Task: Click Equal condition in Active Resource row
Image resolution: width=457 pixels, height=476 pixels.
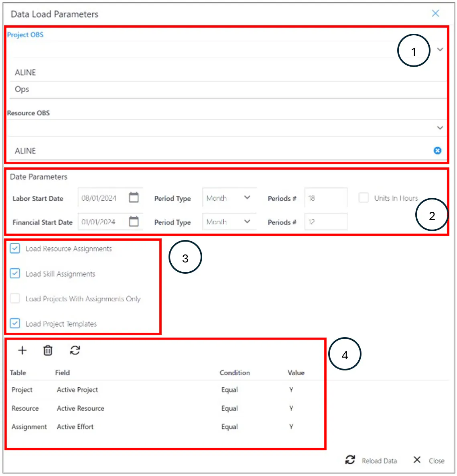Action: coord(230,409)
